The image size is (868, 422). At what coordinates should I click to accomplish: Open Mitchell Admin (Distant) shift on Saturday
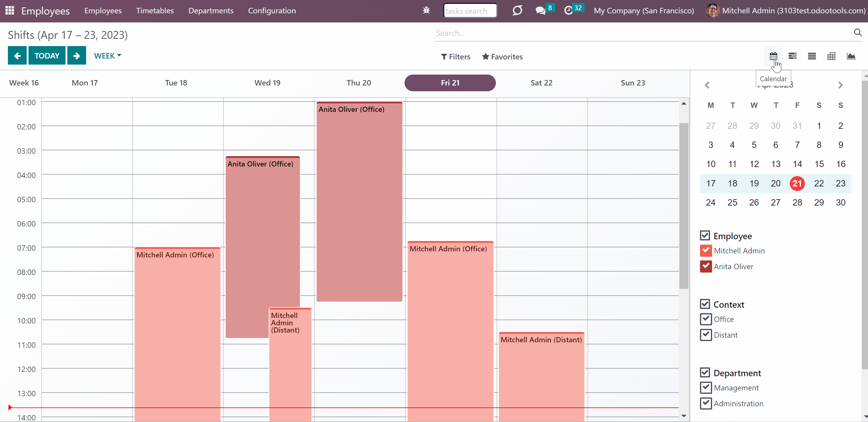click(x=541, y=377)
